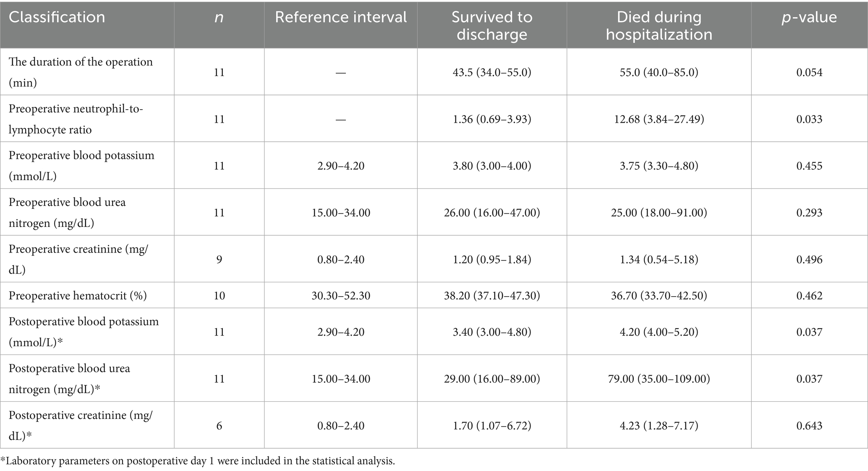The image size is (868, 471).
Task: Select the p-value cell 0.033
Action: click(x=809, y=119)
